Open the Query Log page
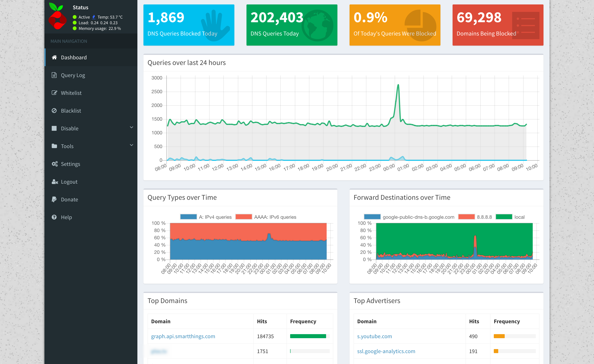 pos(91,75)
